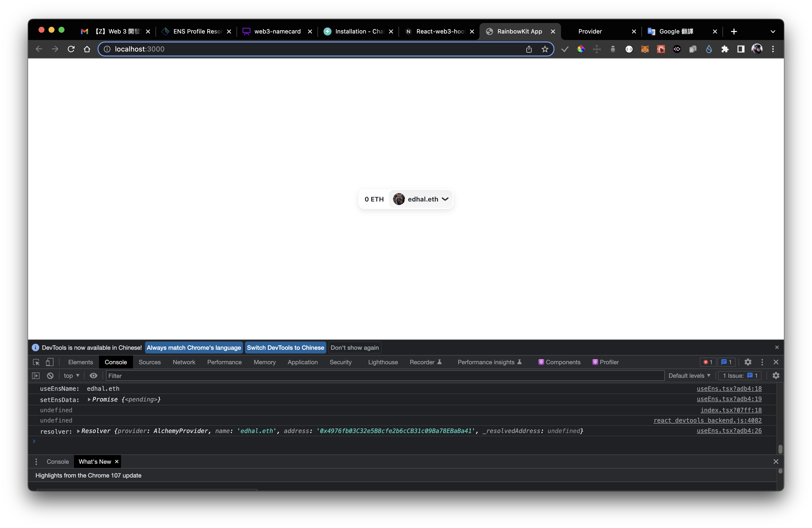Open the top context dropdown
Viewport: 812px width, 528px height.
click(x=71, y=375)
